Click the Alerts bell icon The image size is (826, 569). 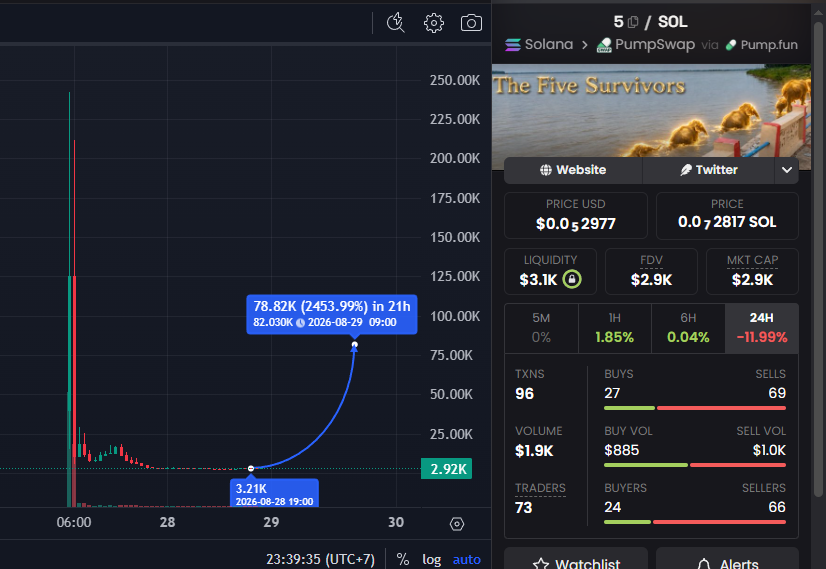(704, 564)
